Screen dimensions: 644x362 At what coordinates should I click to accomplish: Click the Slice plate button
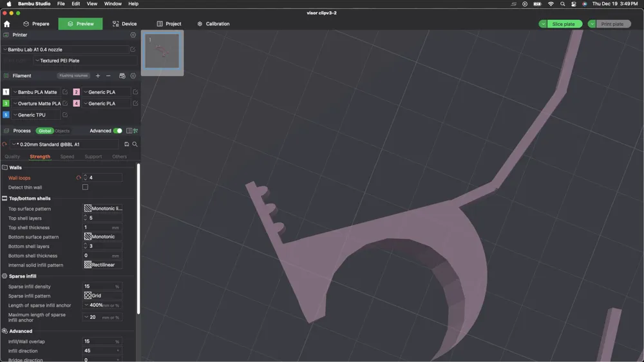(x=563, y=24)
